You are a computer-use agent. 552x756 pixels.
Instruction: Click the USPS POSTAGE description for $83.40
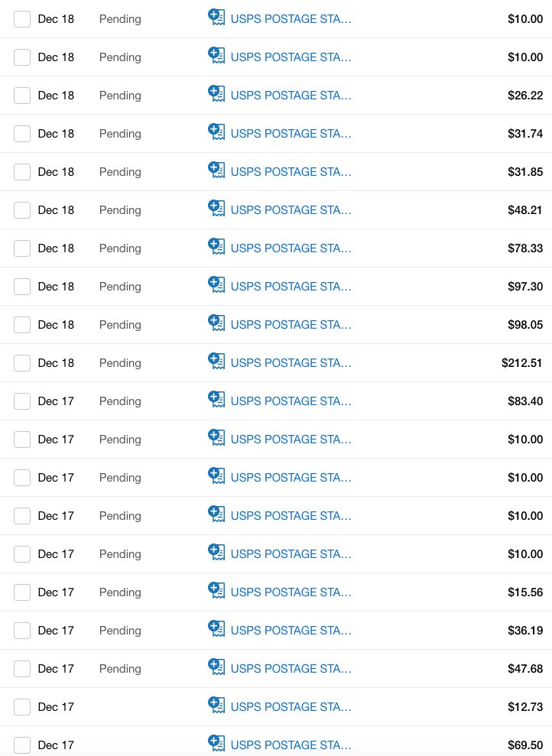coord(291,401)
